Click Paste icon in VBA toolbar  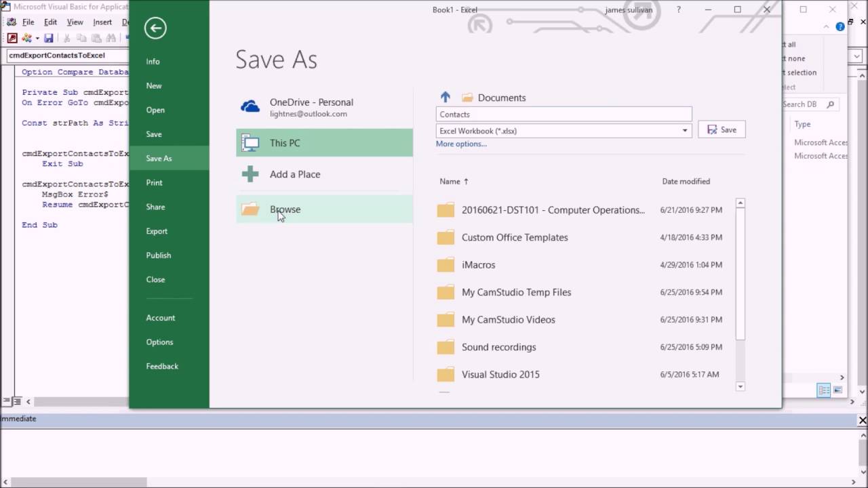96,39
